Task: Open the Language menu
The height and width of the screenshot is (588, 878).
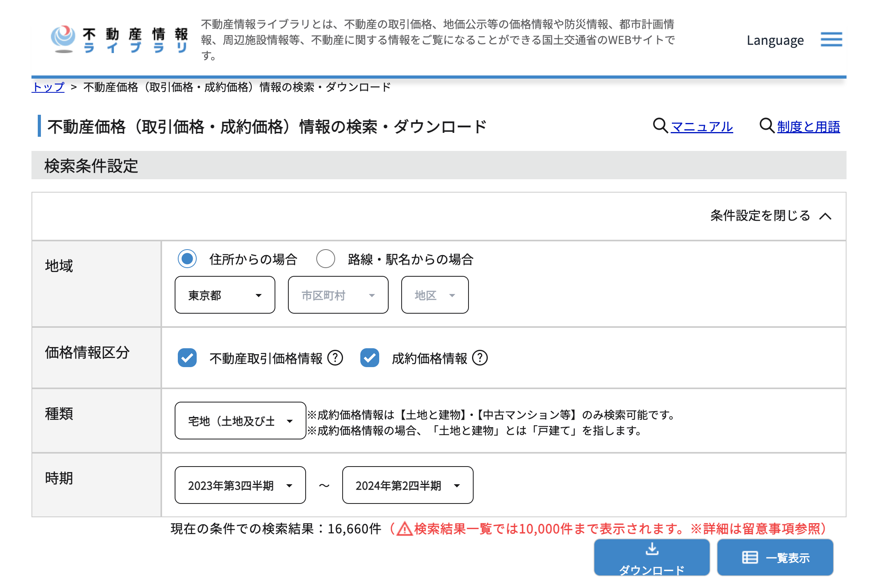Action: (775, 40)
